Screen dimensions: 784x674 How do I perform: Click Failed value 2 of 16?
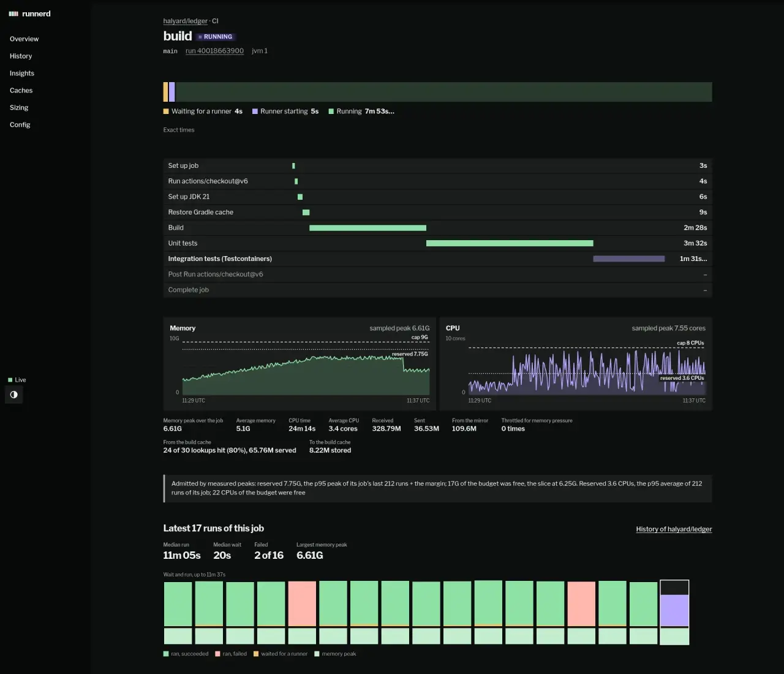click(x=269, y=555)
